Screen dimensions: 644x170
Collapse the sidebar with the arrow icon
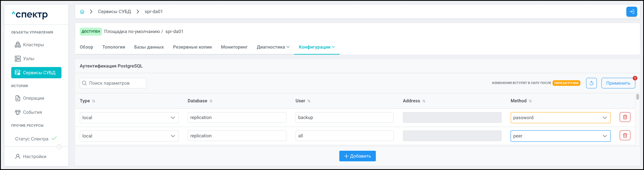coord(59,147)
